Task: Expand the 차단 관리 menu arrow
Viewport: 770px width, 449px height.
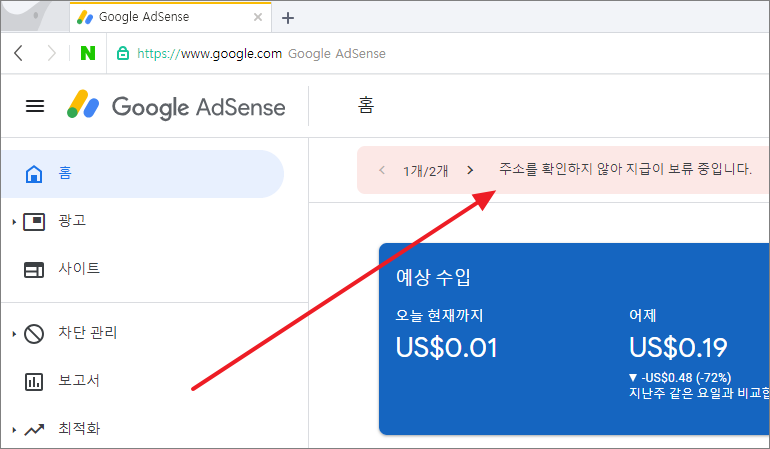Action: pyautogui.click(x=14, y=334)
